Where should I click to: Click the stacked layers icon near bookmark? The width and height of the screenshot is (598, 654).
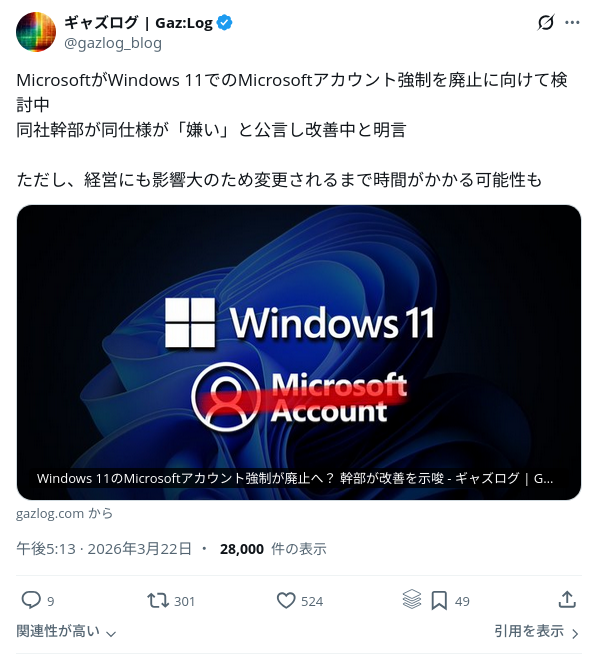coord(412,599)
